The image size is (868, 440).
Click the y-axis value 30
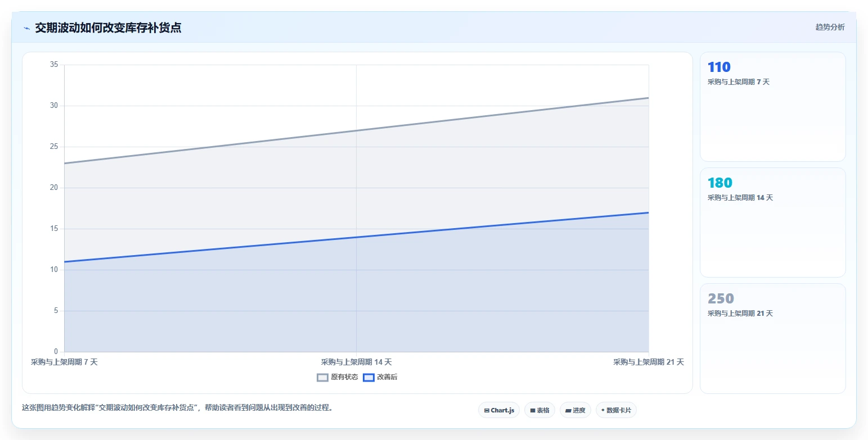coord(54,106)
